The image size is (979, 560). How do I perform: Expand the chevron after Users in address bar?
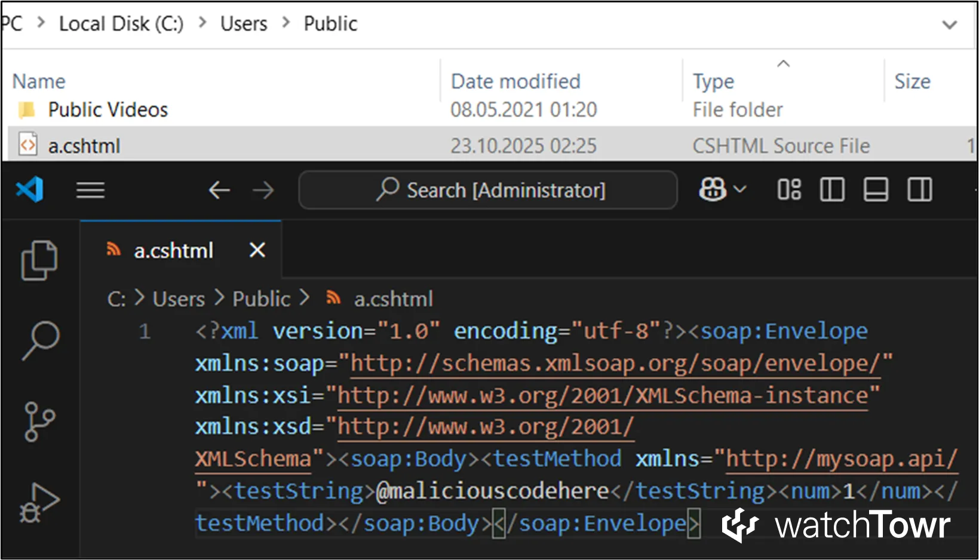click(x=286, y=23)
